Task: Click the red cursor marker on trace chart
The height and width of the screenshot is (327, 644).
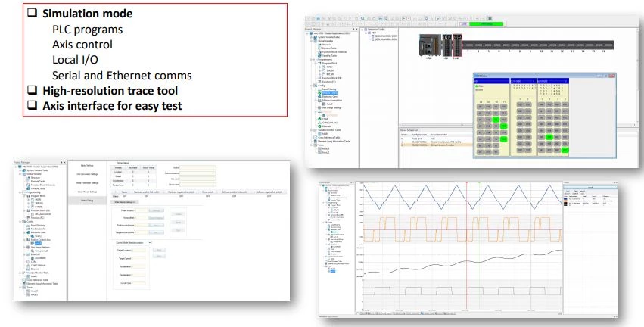Action: (467, 183)
